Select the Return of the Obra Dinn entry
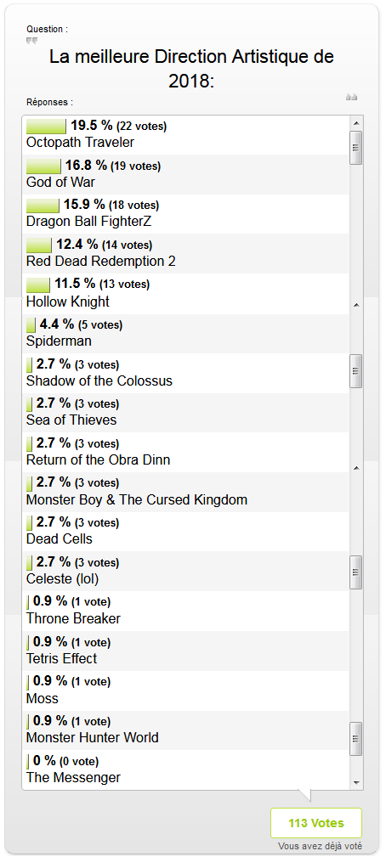The height and width of the screenshot is (868, 386). [x=185, y=453]
